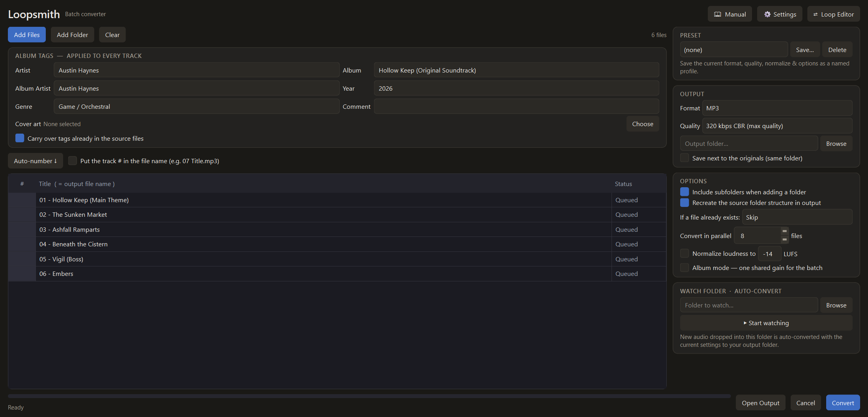Screen dimensions: 868x417
Task: Toggle Carry over tags from source files
Action: 20,138
